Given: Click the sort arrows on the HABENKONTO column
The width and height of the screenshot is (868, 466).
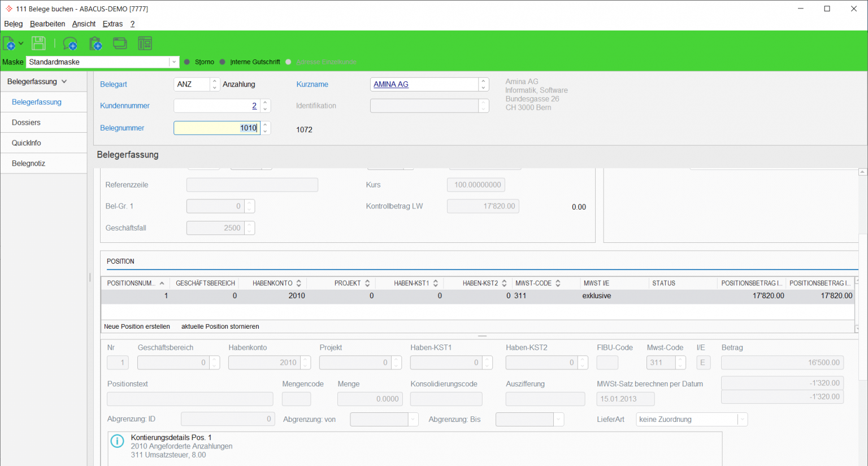Looking at the screenshot, I should (299, 283).
